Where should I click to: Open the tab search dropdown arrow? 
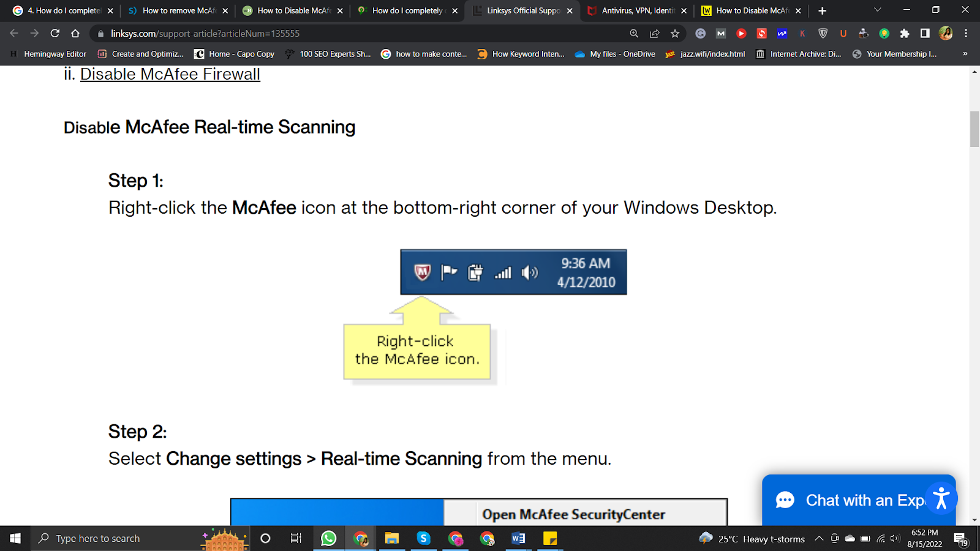coord(877,10)
